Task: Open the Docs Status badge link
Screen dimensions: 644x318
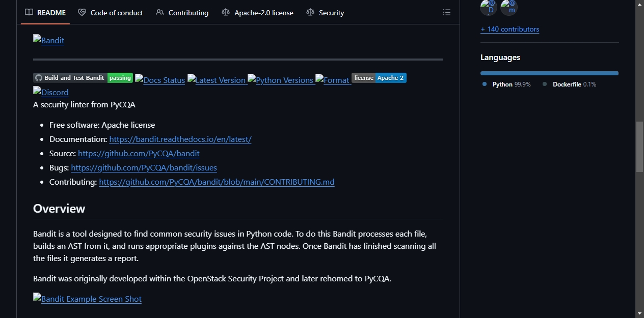Action: click(160, 80)
